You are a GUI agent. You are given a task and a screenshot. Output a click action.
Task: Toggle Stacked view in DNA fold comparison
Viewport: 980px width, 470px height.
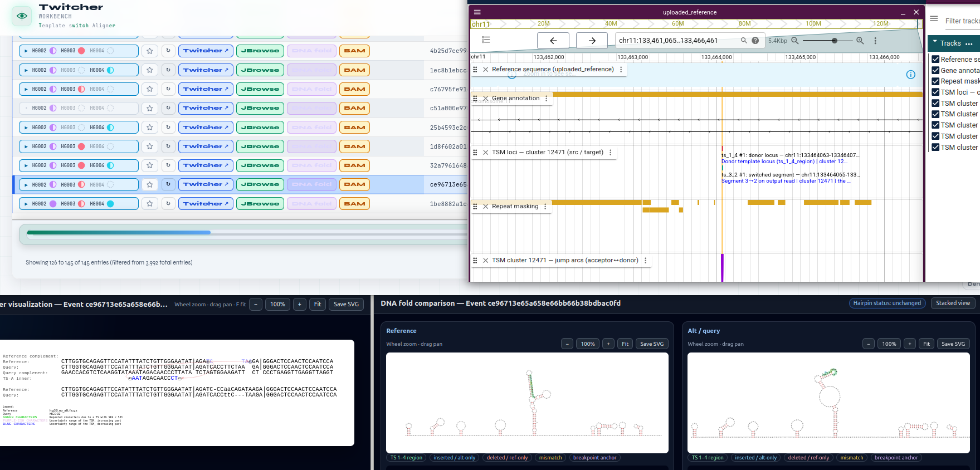tap(953, 303)
